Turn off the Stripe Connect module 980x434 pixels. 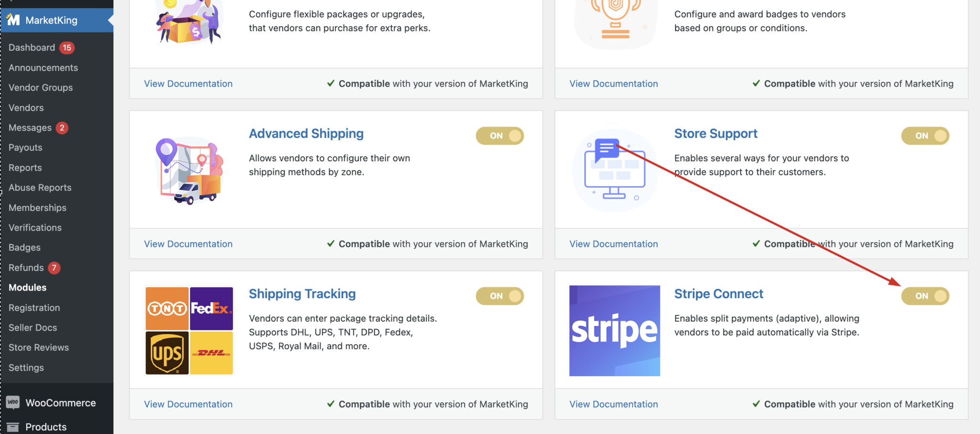[x=924, y=296]
